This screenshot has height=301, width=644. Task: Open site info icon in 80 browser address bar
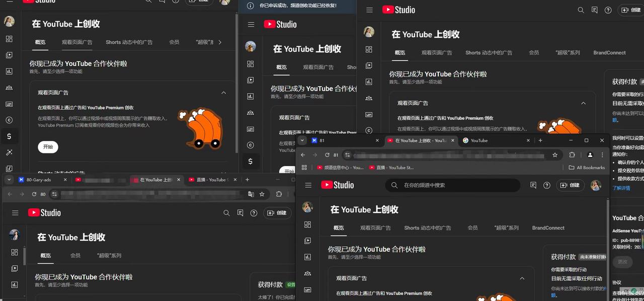coord(54,194)
